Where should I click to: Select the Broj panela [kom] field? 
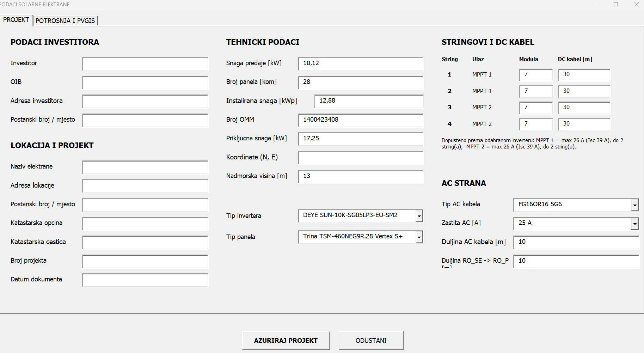361,83
